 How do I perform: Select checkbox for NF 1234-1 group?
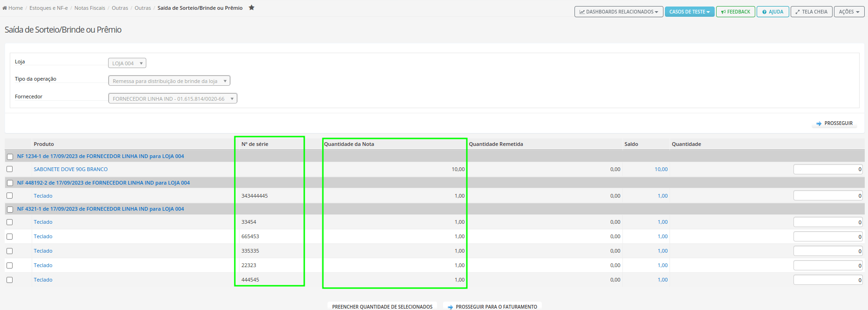[10, 157]
